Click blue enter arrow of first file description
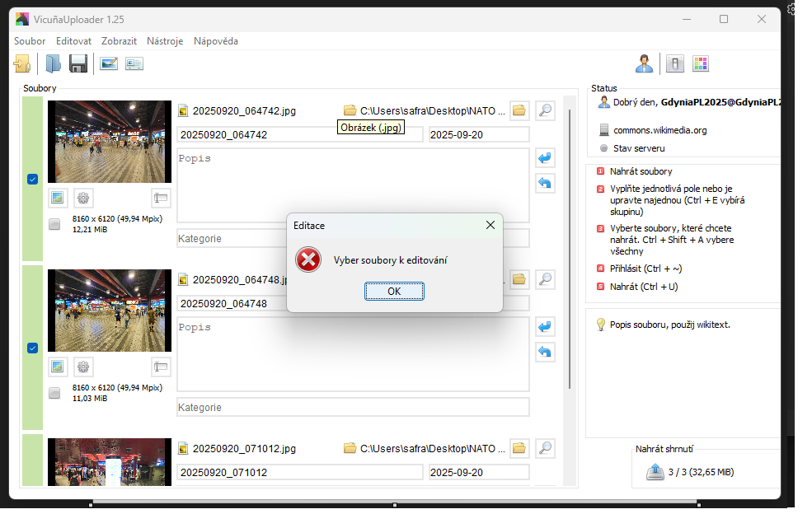Image resolution: width=812 pixels, height=514 pixels. (x=545, y=157)
